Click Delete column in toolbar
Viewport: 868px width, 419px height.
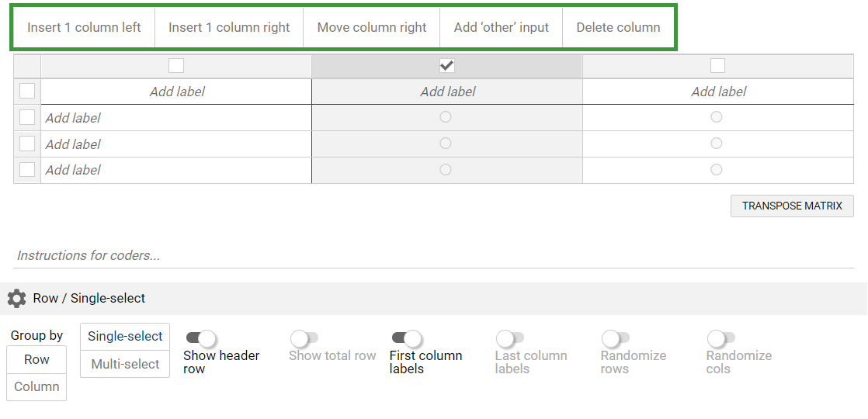coord(618,28)
